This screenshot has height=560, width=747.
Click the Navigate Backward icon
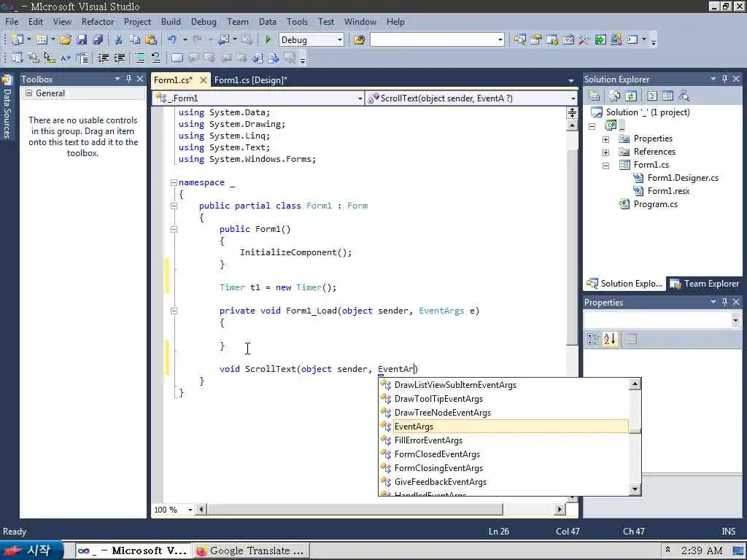[223, 40]
